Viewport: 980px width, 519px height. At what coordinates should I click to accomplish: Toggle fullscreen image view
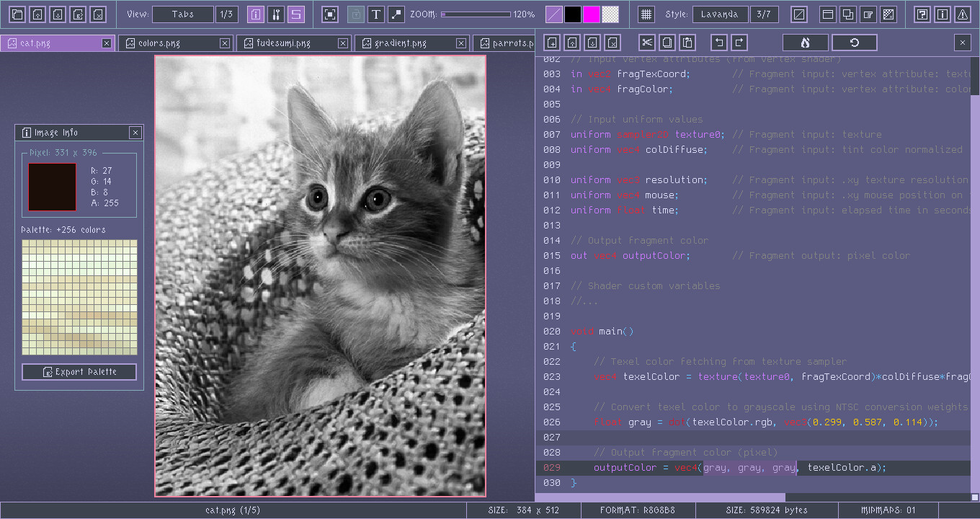coord(329,14)
